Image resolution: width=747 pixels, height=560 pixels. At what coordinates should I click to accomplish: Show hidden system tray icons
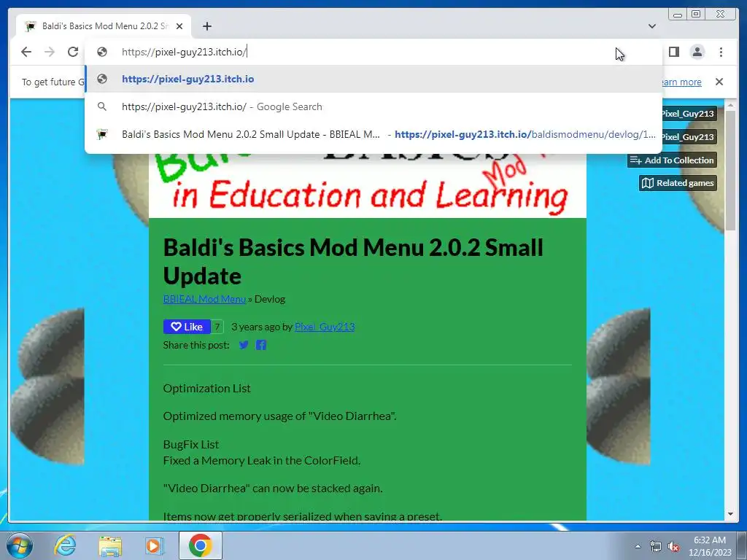638,546
